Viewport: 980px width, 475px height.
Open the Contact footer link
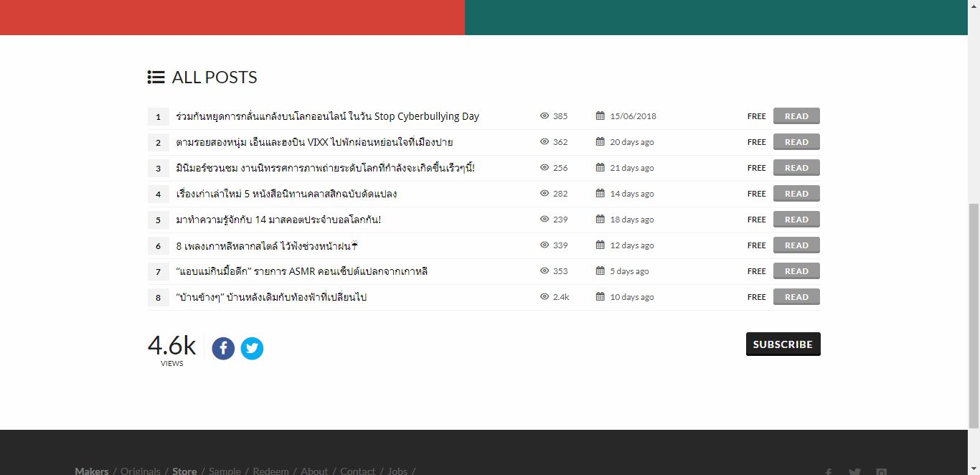(x=357, y=471)
